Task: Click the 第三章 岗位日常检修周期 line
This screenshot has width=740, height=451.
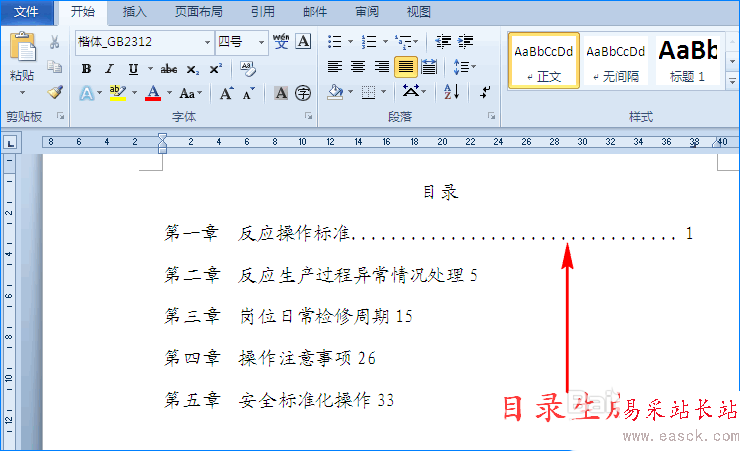Action: click(x=288, y=316)
